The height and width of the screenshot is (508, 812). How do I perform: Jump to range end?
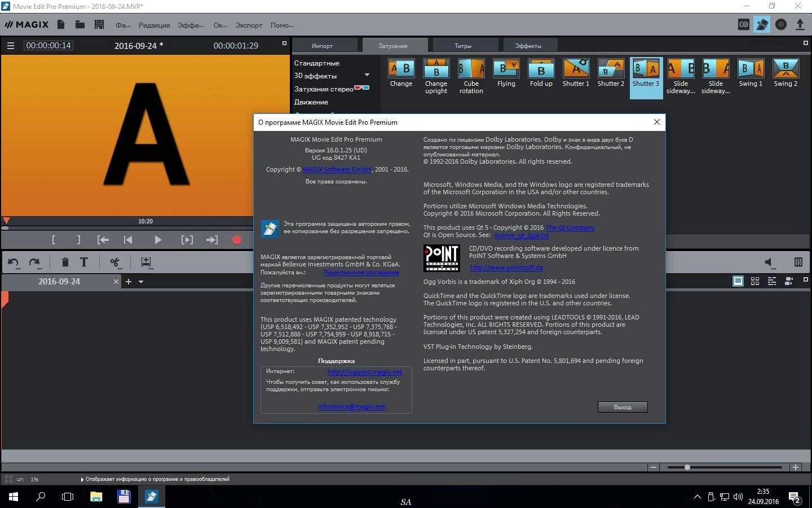click(212, 240)
